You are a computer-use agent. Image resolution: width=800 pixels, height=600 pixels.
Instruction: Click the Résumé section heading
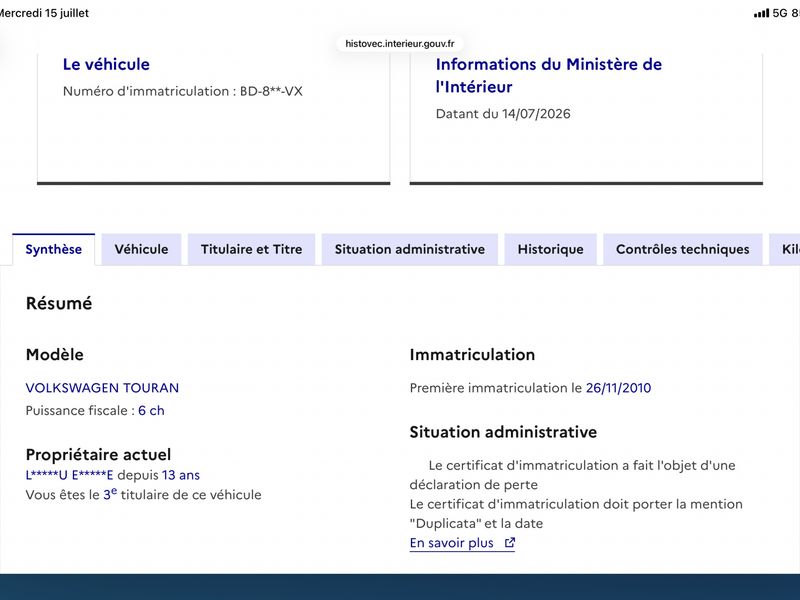(59, 304)
